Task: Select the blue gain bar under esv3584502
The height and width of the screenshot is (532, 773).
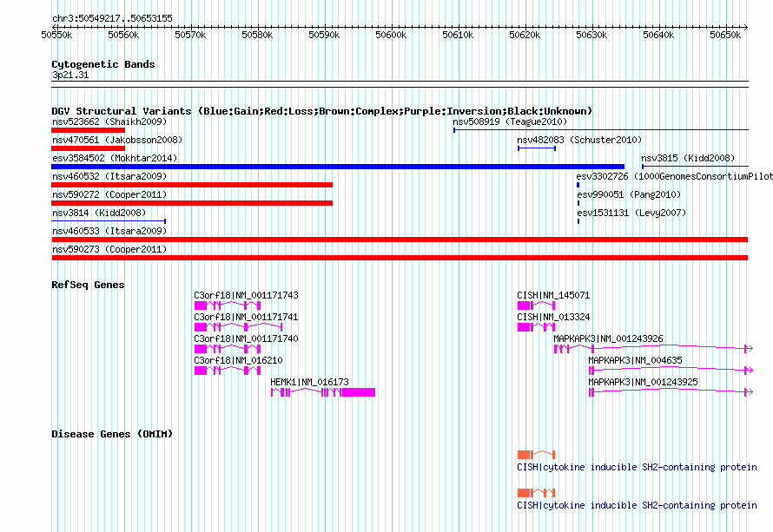Action: click(x=338, y=167)
